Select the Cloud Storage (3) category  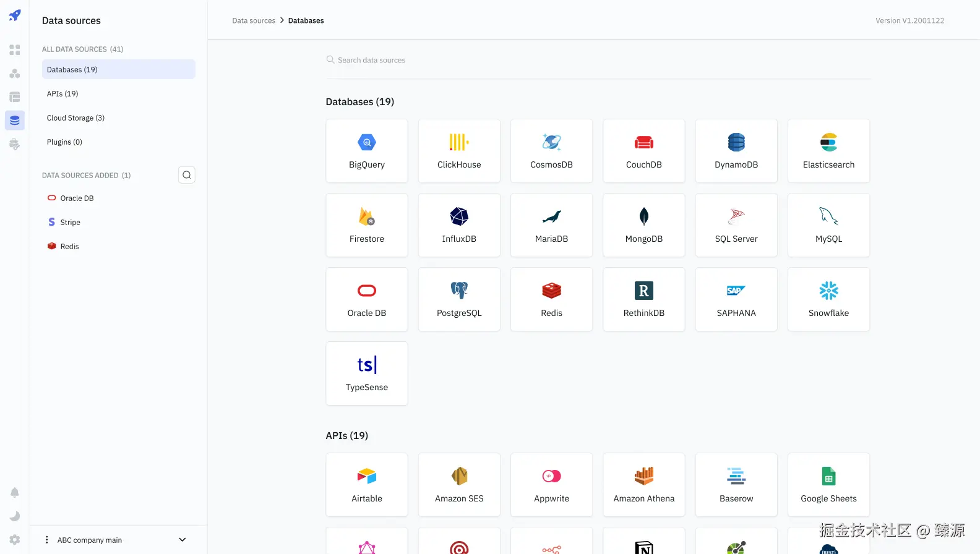pyautogui.click(x=119, y=117)
